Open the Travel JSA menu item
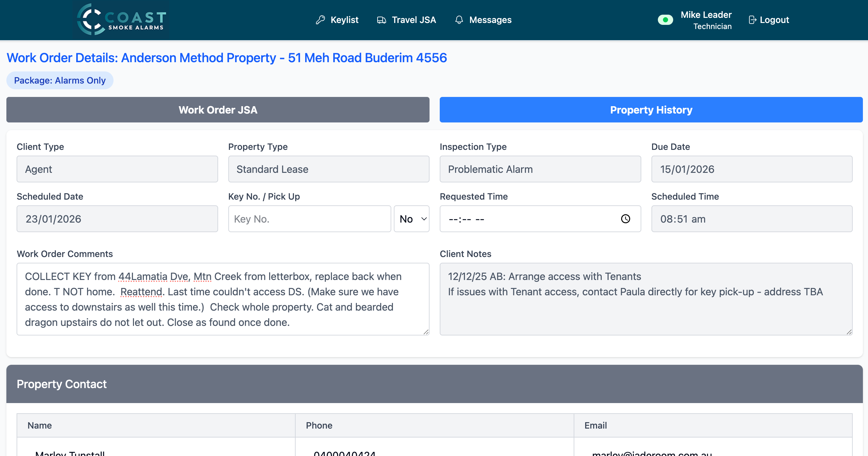868x456 pixels. [x=414, y=20]
